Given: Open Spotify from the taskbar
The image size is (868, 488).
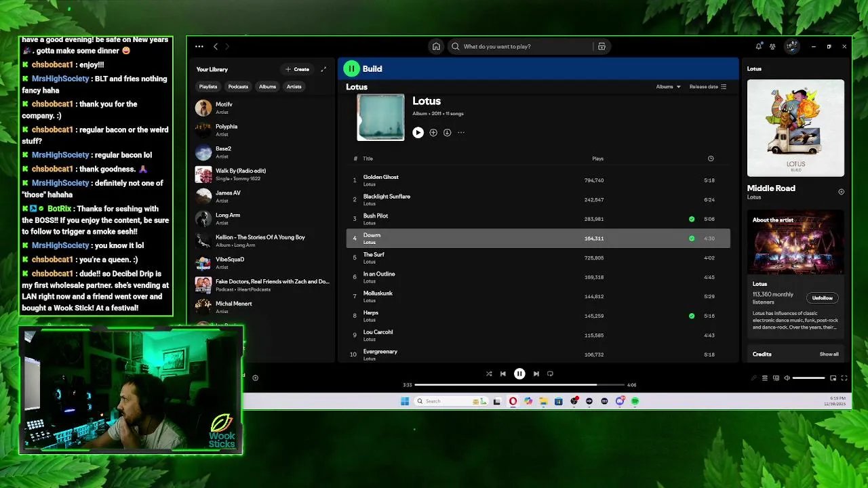Looking at the screenshot, I should (x=635, y=401).
